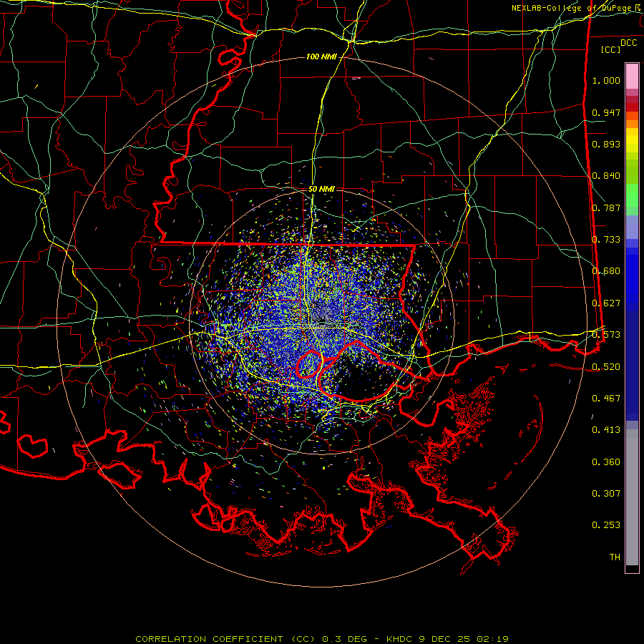Click the 0.893 scale value
Image resolution: width=644 pixels, height=644 pixels.
(x=606, y=144)
